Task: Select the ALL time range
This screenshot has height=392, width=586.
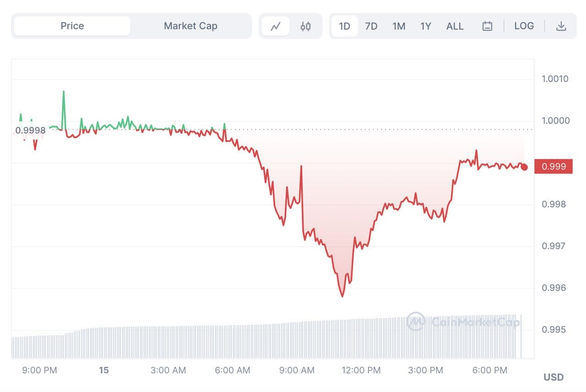Action: click(455, 26)
